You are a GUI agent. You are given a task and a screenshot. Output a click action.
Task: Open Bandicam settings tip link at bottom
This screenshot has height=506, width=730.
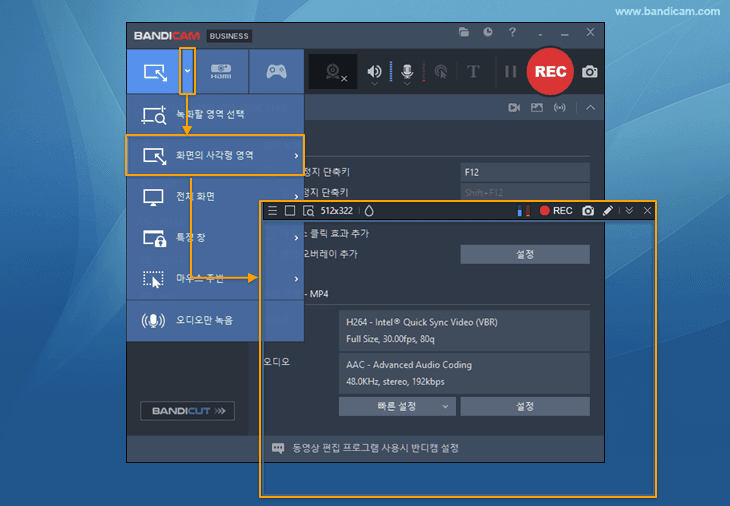(x=375, y=448)
